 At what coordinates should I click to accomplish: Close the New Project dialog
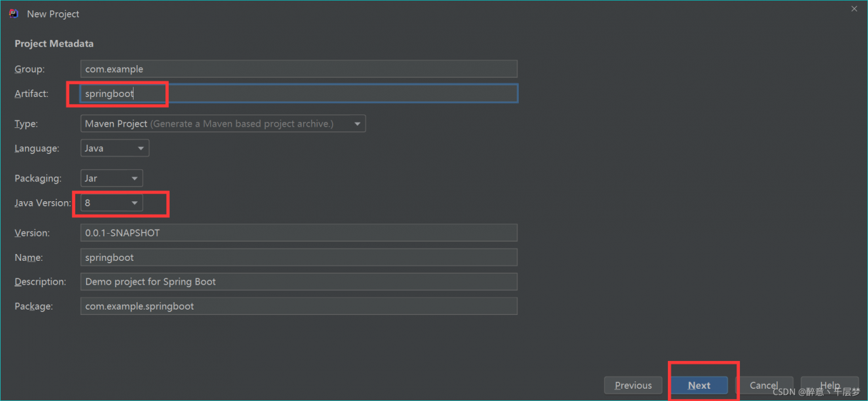854,8
